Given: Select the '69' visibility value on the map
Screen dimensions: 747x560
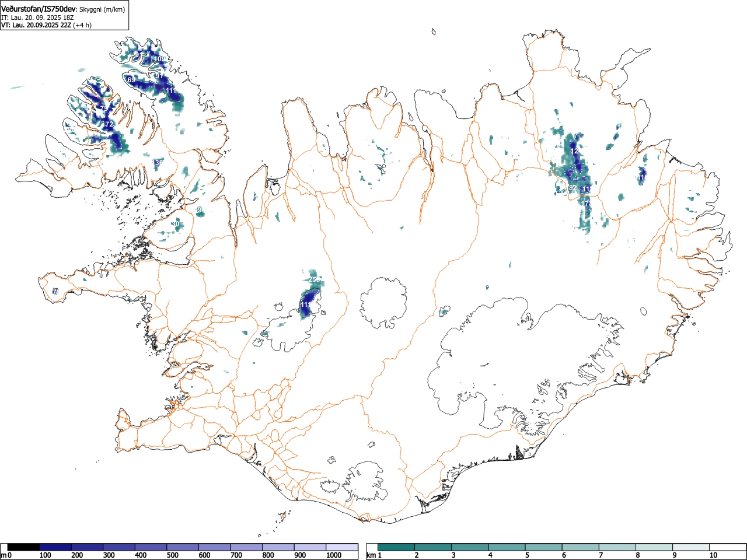Looking at the screenshot, I should tap(131, 79).
